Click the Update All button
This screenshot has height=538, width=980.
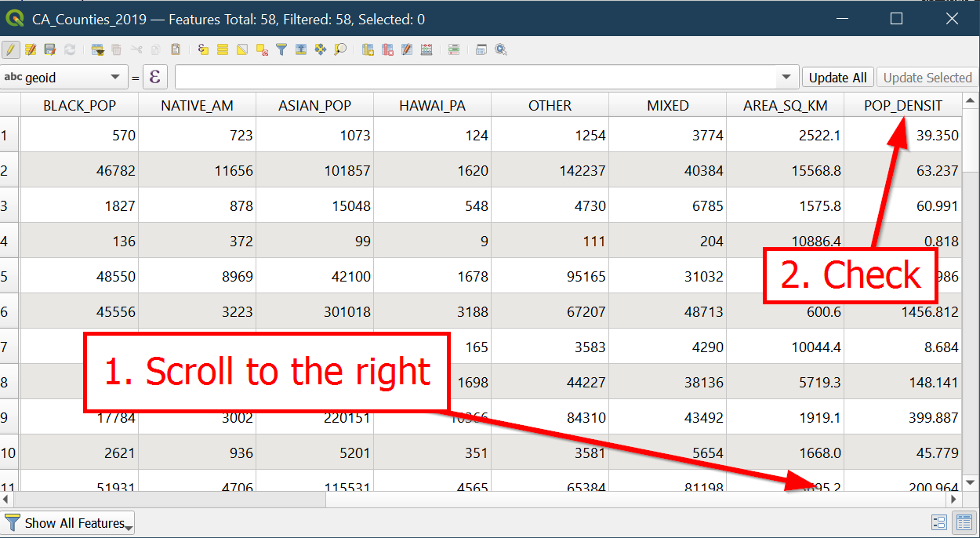pyautogui.click(x=837, y=78)
